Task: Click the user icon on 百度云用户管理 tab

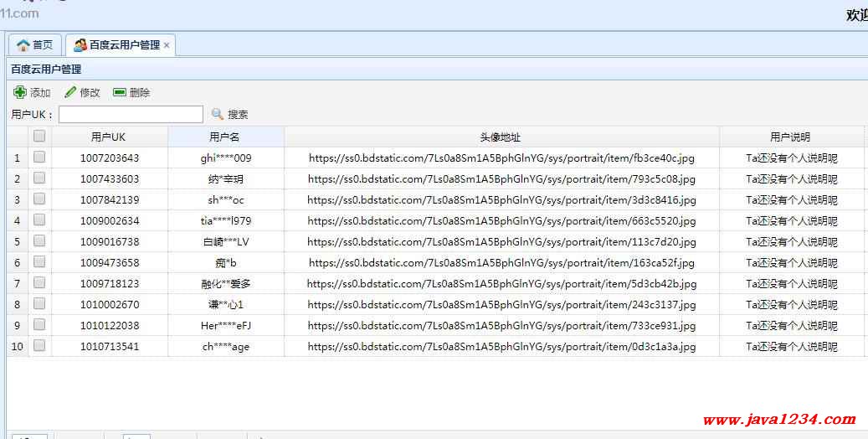Action: [80, 45]
